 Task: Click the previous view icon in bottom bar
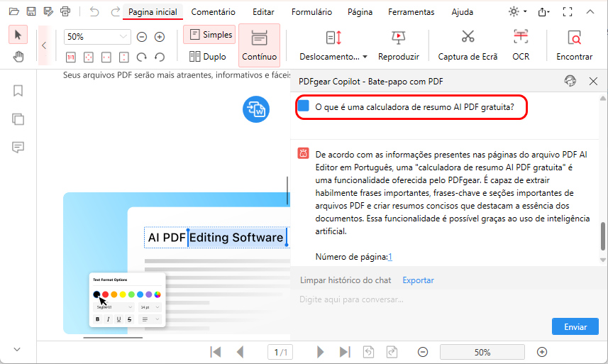(x=368, y=352)
